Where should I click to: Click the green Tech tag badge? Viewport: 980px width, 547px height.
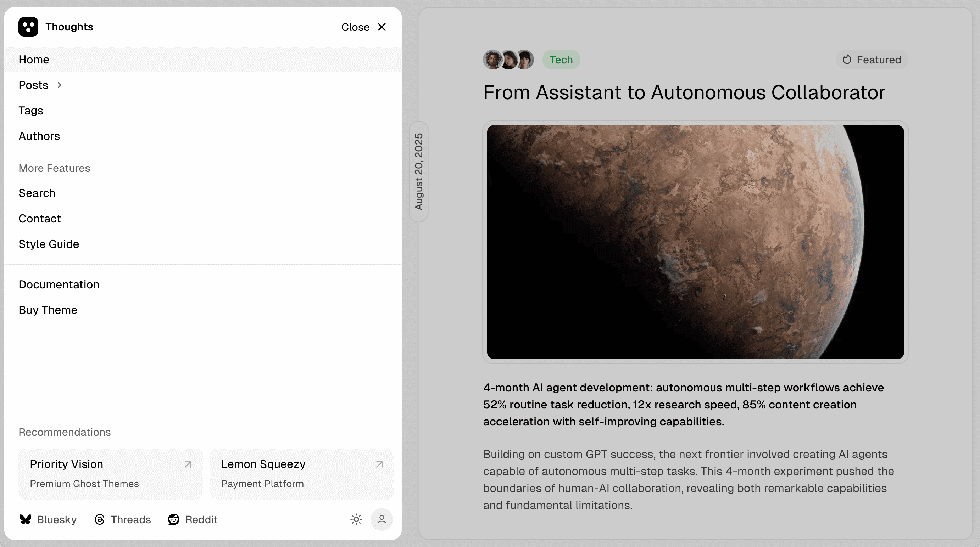click(561, 60)
